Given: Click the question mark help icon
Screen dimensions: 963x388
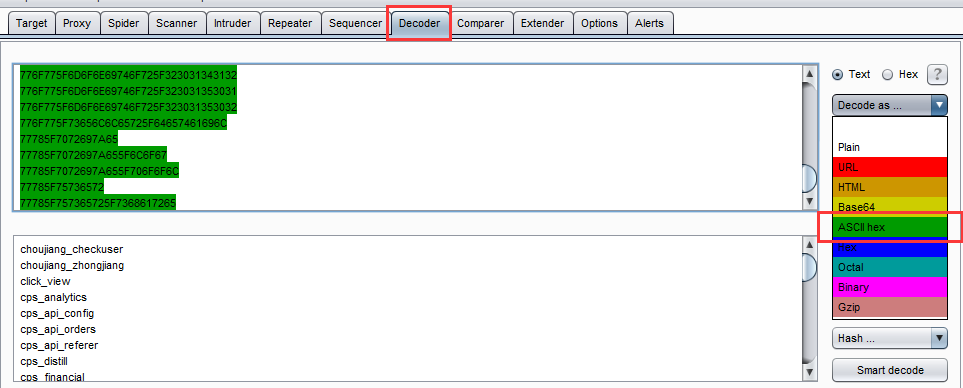Looking at the screenshot, I should (x=937, y=74).
